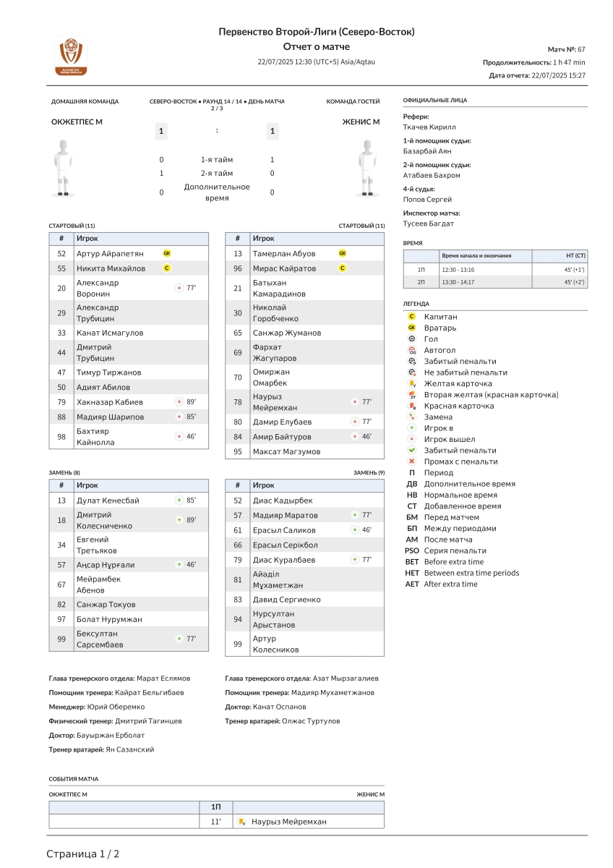Click the goalkeeper badge beside Артур Айрапетян

(x=167, y=253)
